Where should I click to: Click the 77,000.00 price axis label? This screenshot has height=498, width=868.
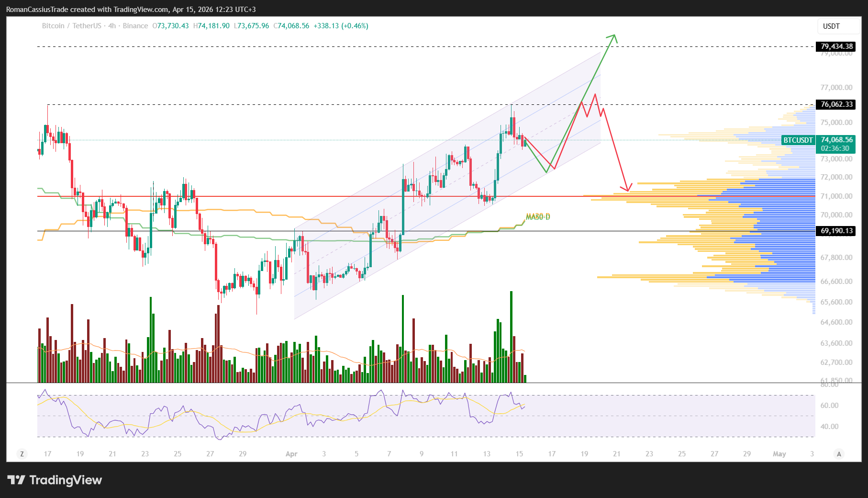[836, 88]
